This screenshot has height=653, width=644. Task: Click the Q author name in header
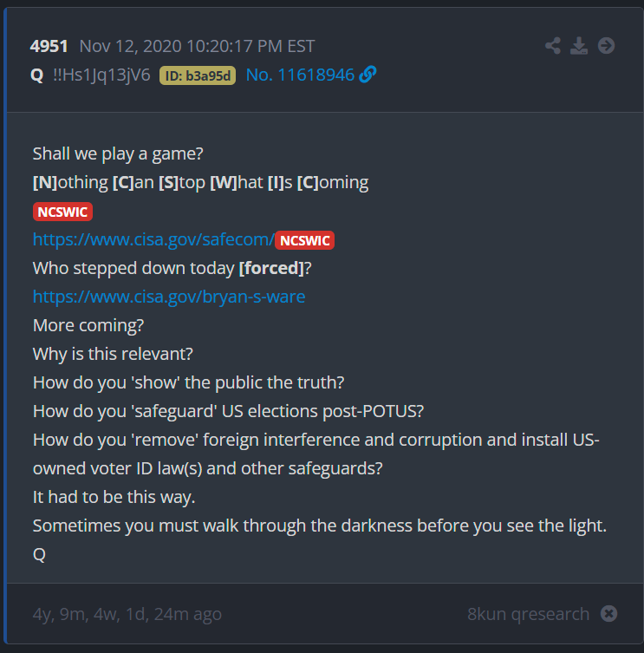(x=37, y=75)
